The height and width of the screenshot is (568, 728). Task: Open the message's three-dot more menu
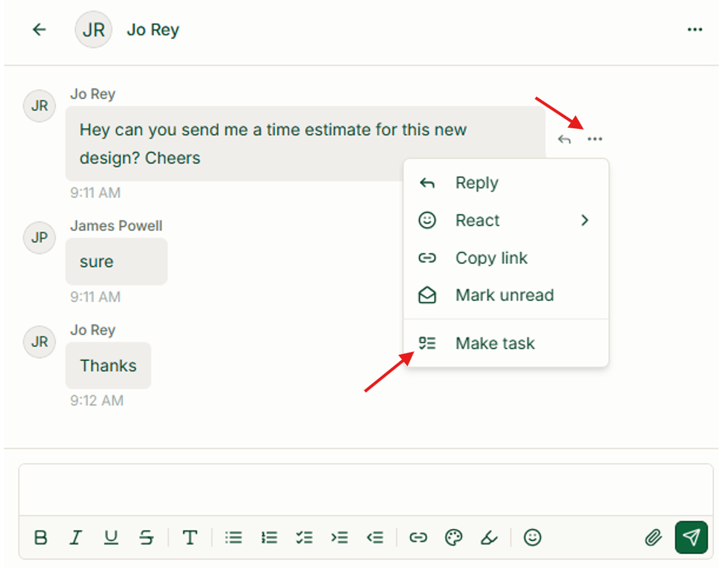click(x=595, y=139)
